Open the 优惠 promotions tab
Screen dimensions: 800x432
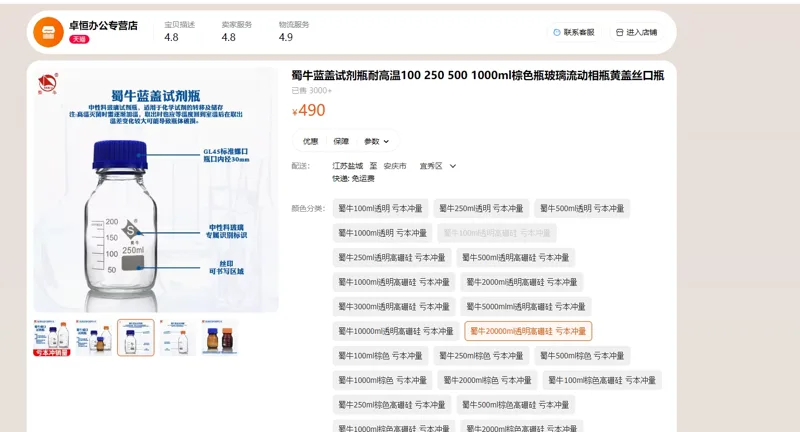click(x=310, y=141)
